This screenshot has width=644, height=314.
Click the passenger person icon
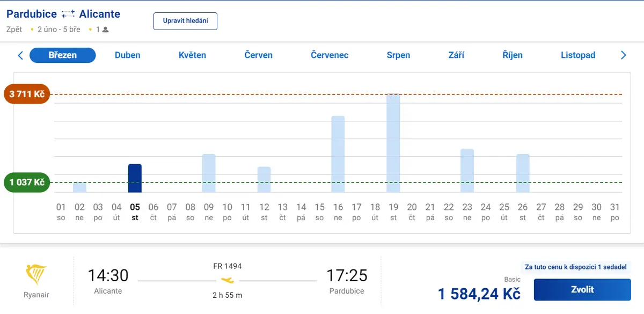pos(105,30)
